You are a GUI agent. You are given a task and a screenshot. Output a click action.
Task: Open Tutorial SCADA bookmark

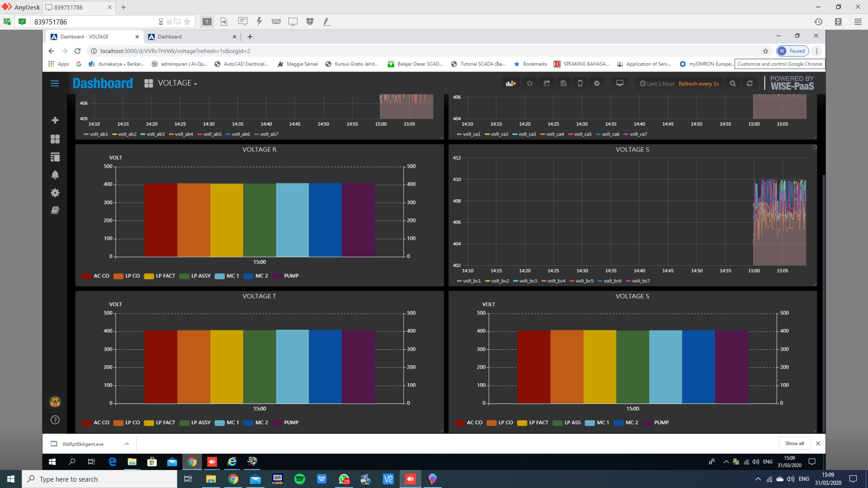pos(478,64)
